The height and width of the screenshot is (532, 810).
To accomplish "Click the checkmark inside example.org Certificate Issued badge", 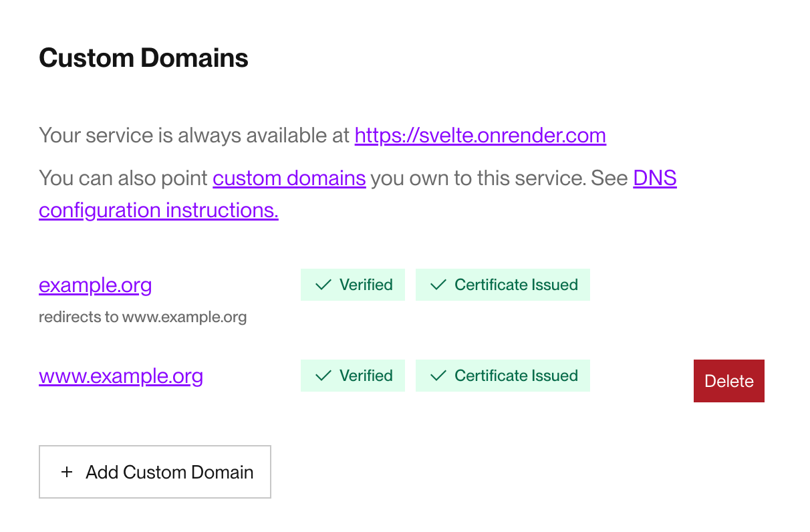I will 438,284.
